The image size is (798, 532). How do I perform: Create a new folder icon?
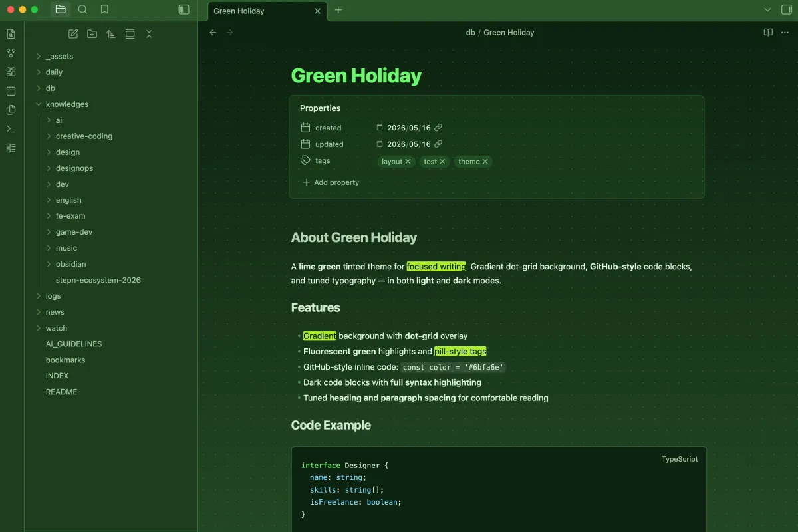tap(92, 34)
